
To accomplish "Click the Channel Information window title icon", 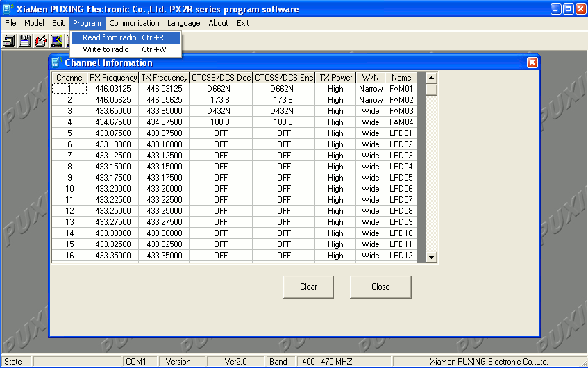I will (57, 62).
